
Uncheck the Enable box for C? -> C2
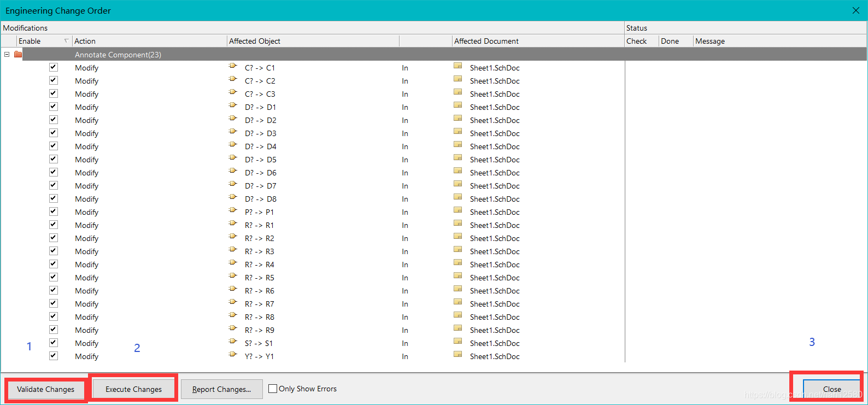point(54,80)
